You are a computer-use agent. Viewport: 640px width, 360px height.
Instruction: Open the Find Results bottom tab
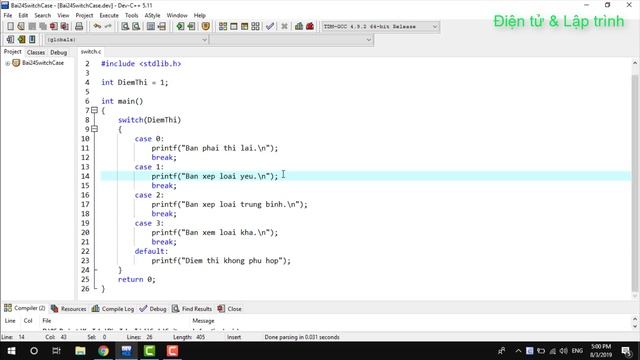[192, 309]
